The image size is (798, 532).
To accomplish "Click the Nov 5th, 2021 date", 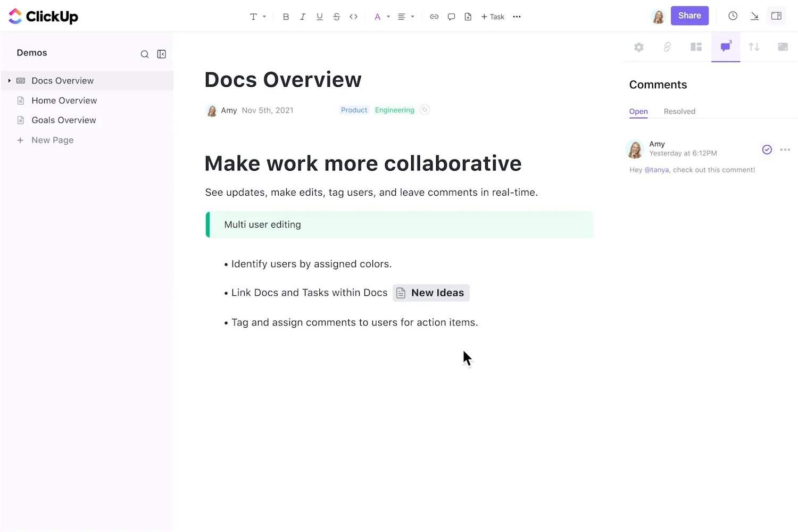I will 268,110.
